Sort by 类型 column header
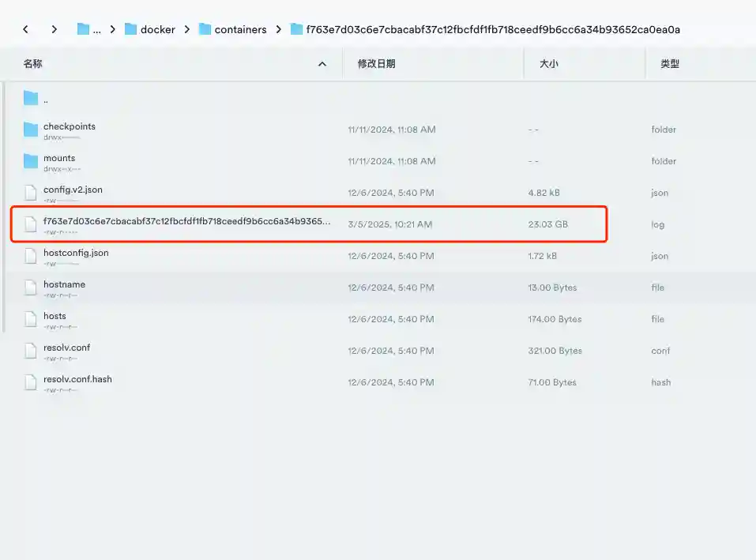Image resolution: width=756 pixels, height=560 pixels. click(670, 64)
